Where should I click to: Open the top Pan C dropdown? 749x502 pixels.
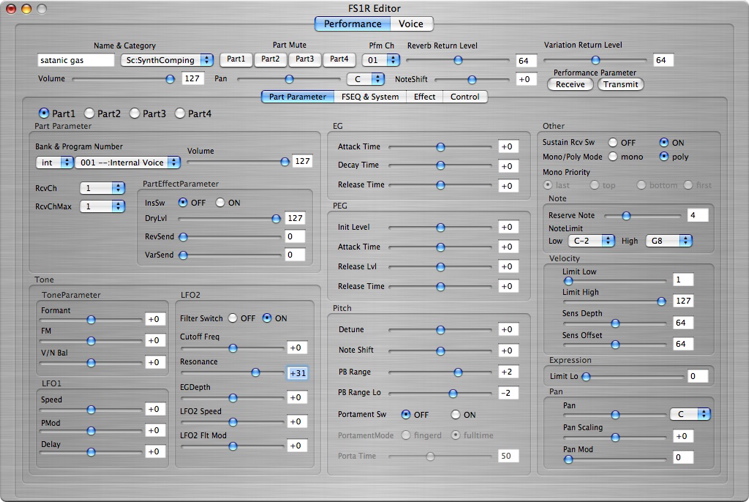click(365, 79)
